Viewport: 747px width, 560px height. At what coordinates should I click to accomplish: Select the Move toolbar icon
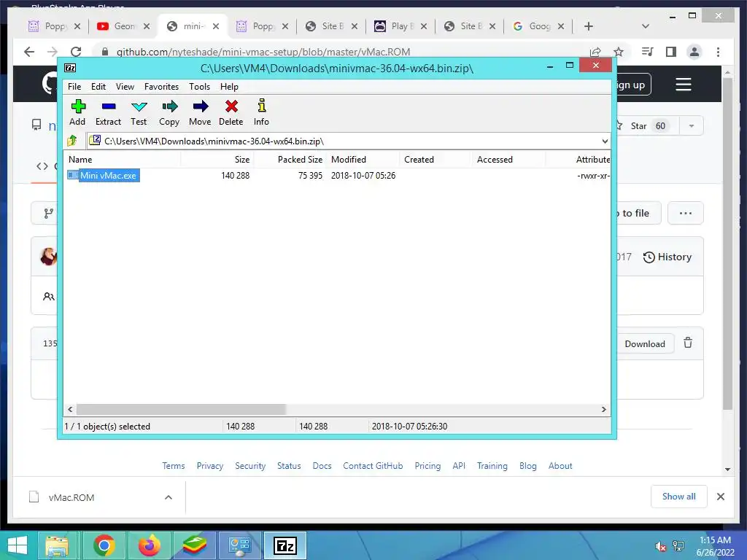[200, 112]
